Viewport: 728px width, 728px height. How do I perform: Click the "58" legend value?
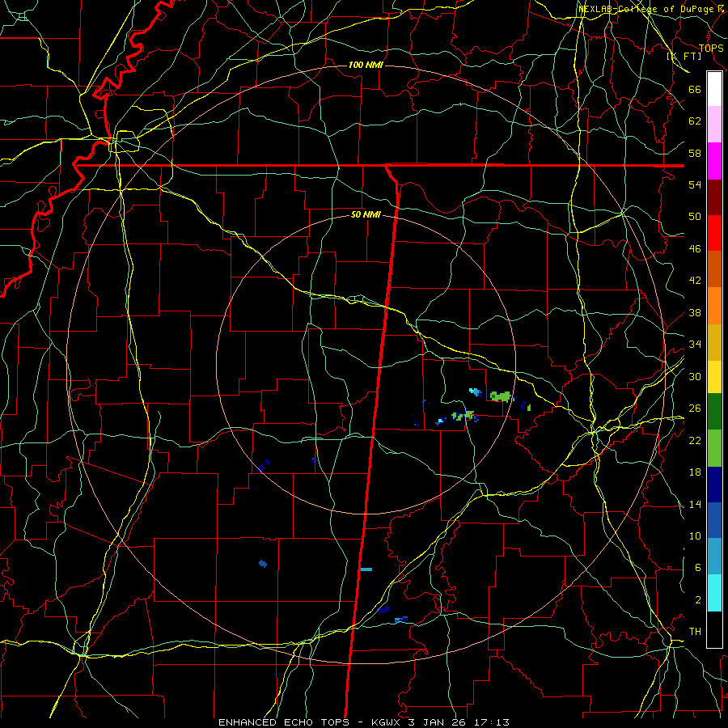tap(695, 153)
